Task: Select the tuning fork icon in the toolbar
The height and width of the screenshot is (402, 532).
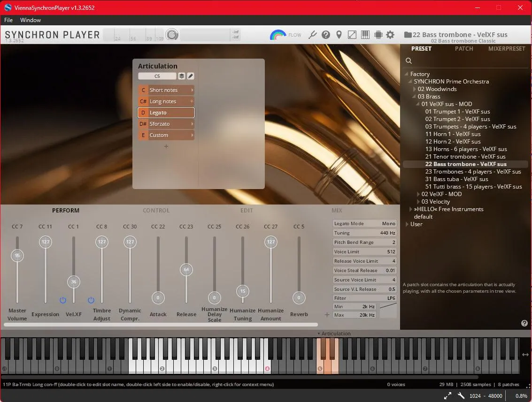Action: coord(313,35)
